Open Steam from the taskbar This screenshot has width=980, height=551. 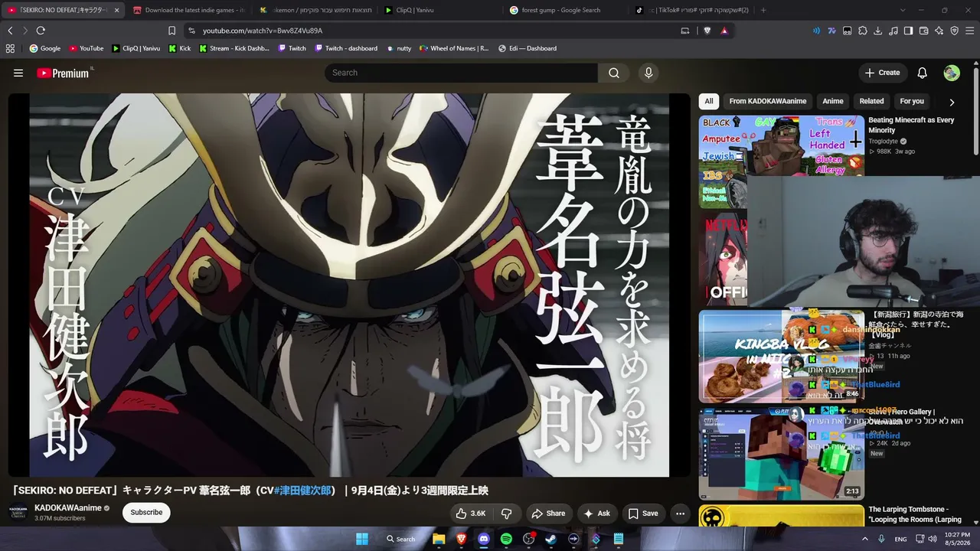(x=550, y=539)
